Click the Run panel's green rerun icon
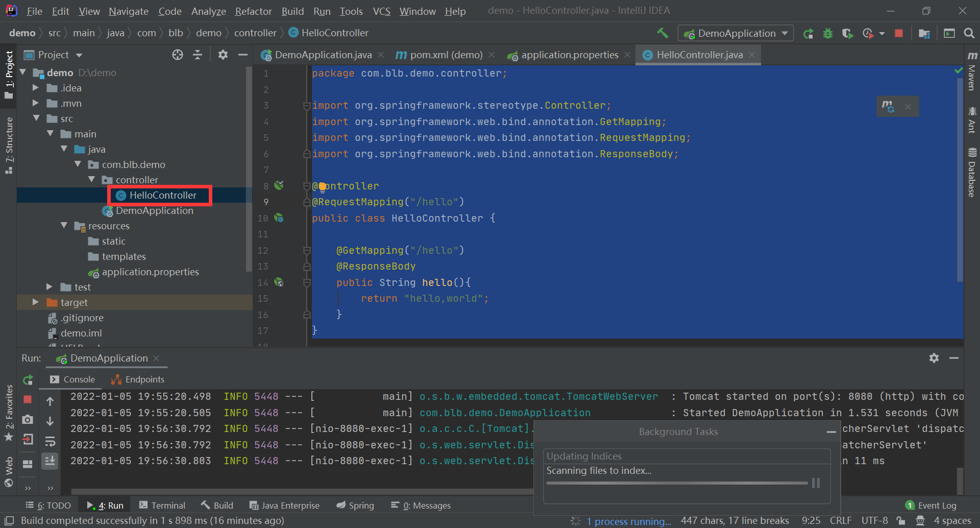Viewport: 980px width, 528px height. click(x=28, y=380)
